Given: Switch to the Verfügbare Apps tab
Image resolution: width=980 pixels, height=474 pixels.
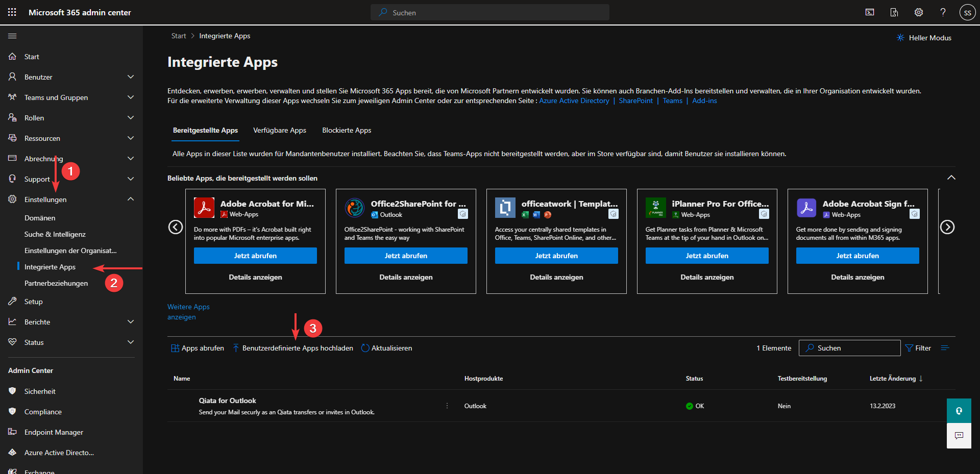Looking at the screenshot, I should (x=280, y=131).
